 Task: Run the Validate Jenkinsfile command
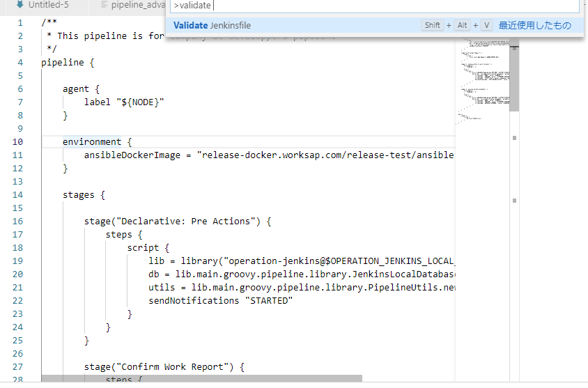click(x=212, y=26)
